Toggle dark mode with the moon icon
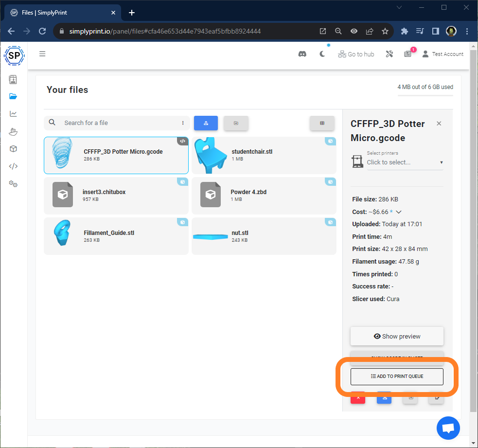Image resolution: width=478 pixels, height=448 pixels. [x=322, y=54]
